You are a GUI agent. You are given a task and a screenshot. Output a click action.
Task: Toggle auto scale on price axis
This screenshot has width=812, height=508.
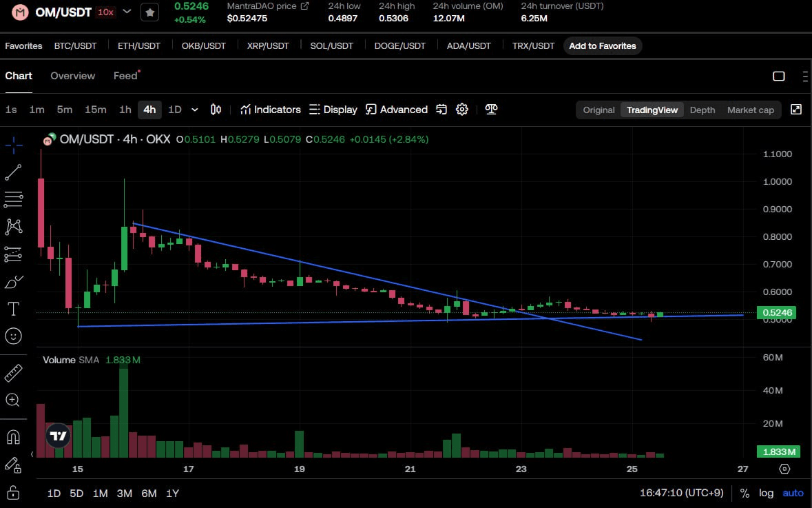(793, 493)
